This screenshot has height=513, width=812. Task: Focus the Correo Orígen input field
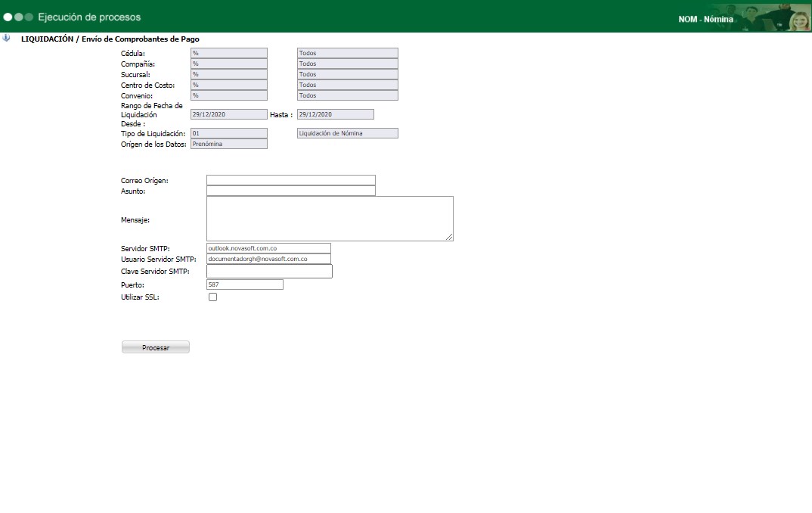pyautogui.click(x=291, y=180)
